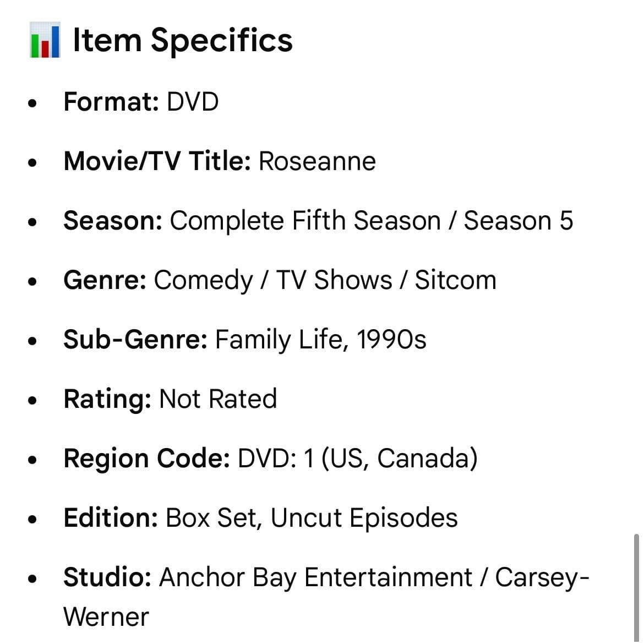Click the Not Rated value
Viewport: 644px width, 644px height.
(x=218, y=399)
